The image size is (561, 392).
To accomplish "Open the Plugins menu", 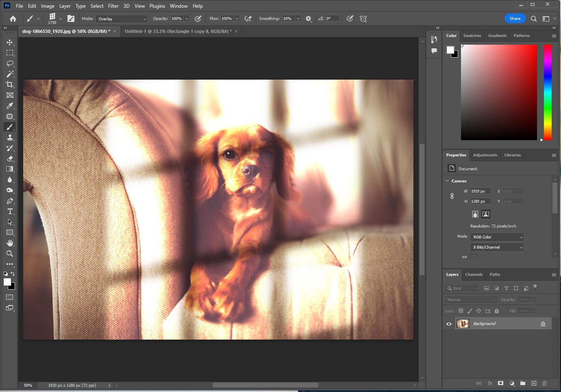I will pyautogui.click(x=157, y=6).
